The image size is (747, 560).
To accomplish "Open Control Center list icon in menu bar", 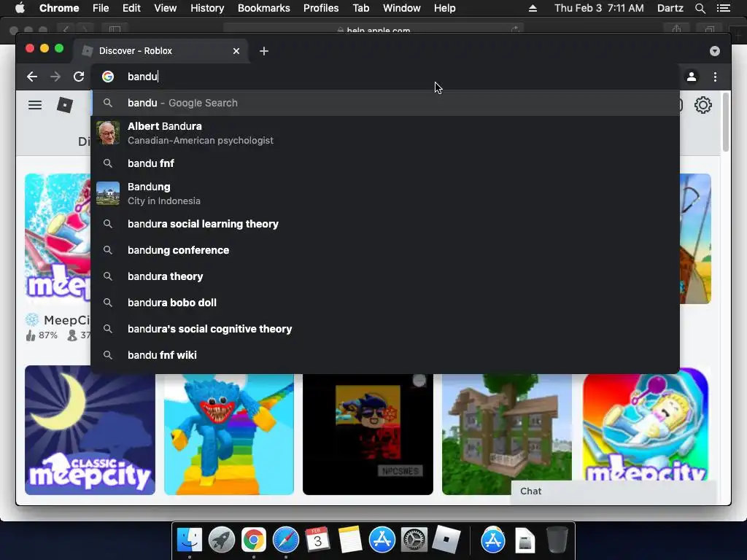I will 724,8.
